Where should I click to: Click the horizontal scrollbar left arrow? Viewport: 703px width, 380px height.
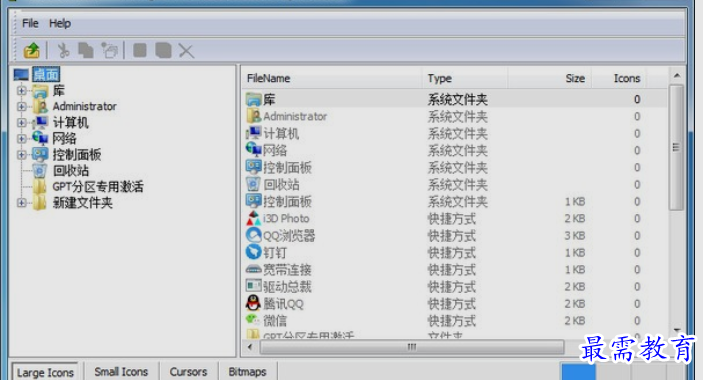click(x=250, y=347)
